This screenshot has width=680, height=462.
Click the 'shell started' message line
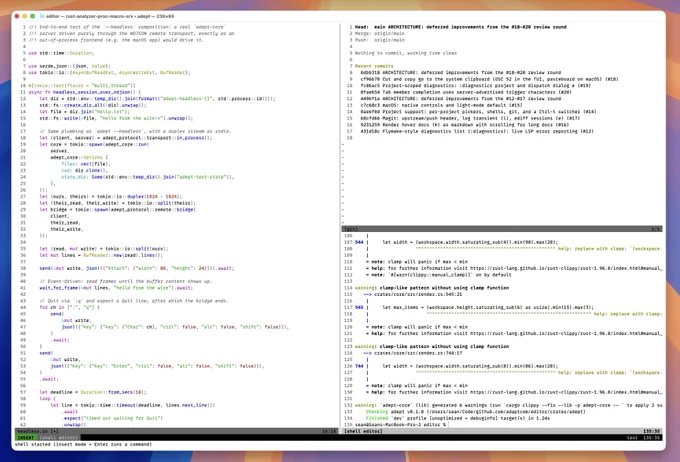pos(83,444)
